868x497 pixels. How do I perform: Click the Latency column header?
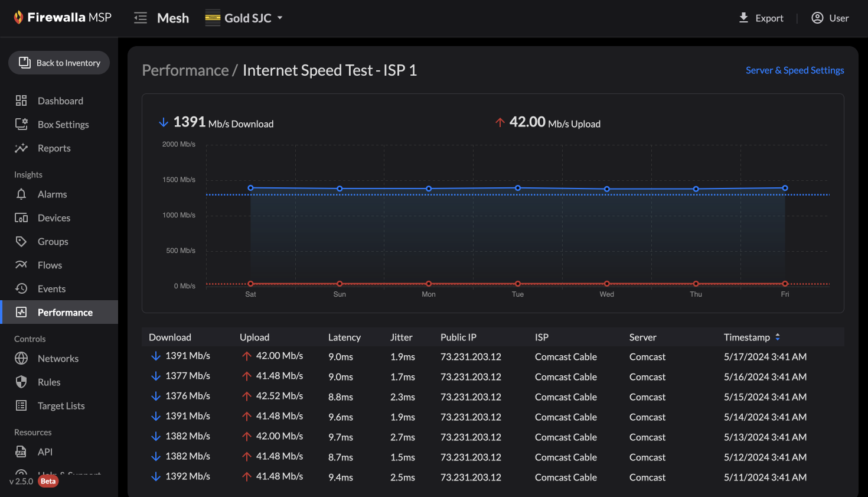pyautogui.click(x=344, y=337)
